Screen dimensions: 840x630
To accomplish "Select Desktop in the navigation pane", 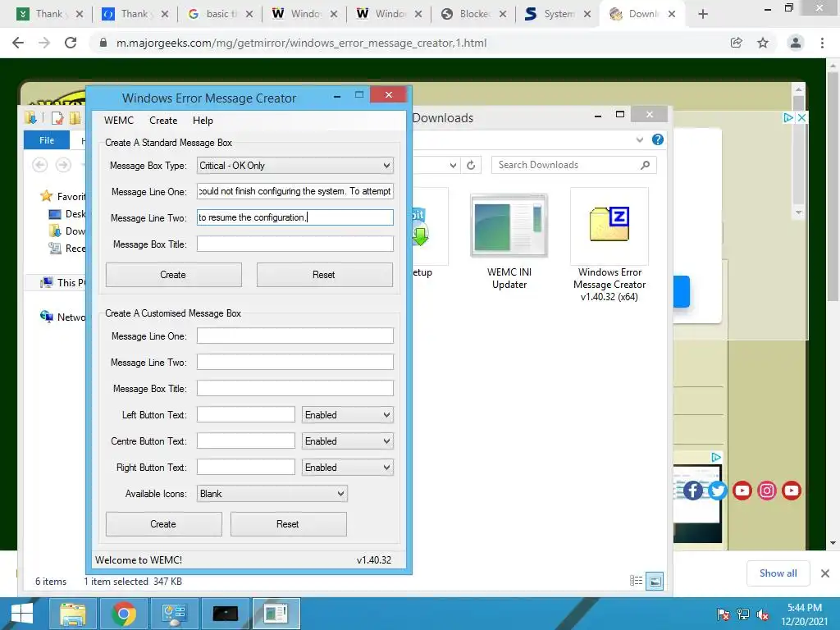I will pyautogui.click(x=67, y=214).
